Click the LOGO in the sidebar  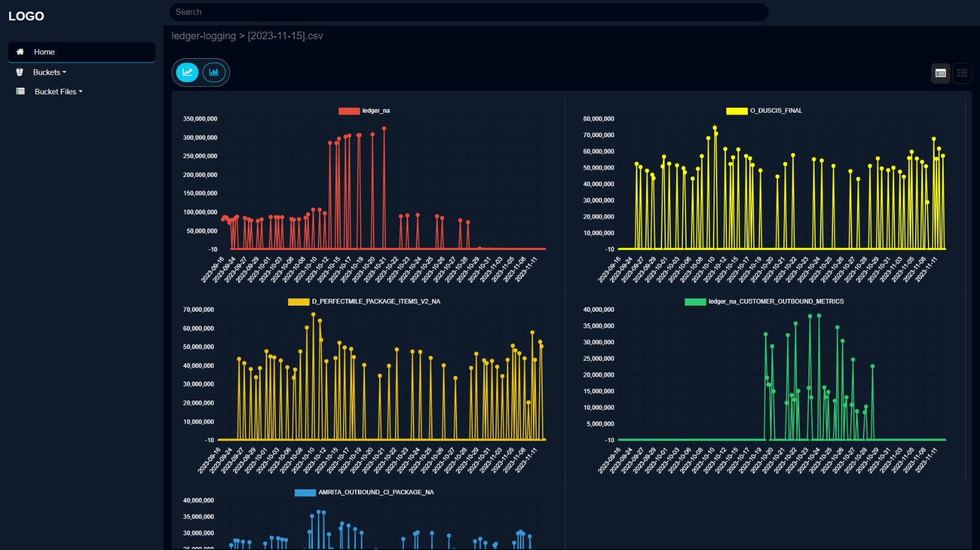26,16
